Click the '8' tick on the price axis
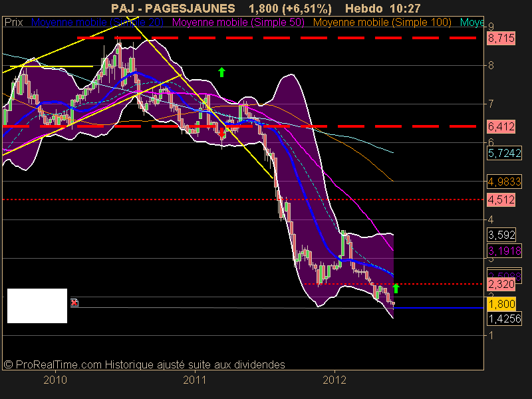532x399 pixels. [491, 65]
